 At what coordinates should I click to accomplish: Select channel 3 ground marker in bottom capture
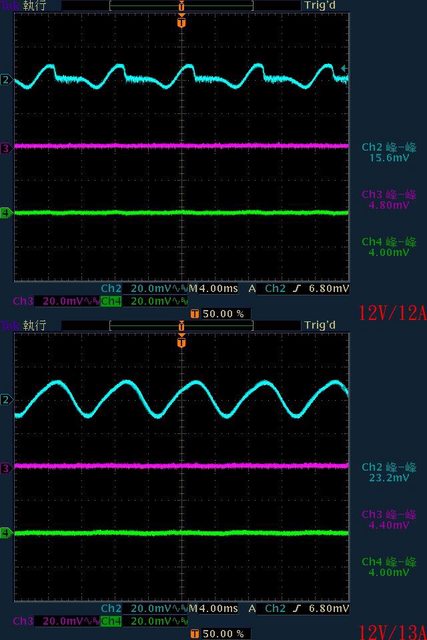point(6,468)
